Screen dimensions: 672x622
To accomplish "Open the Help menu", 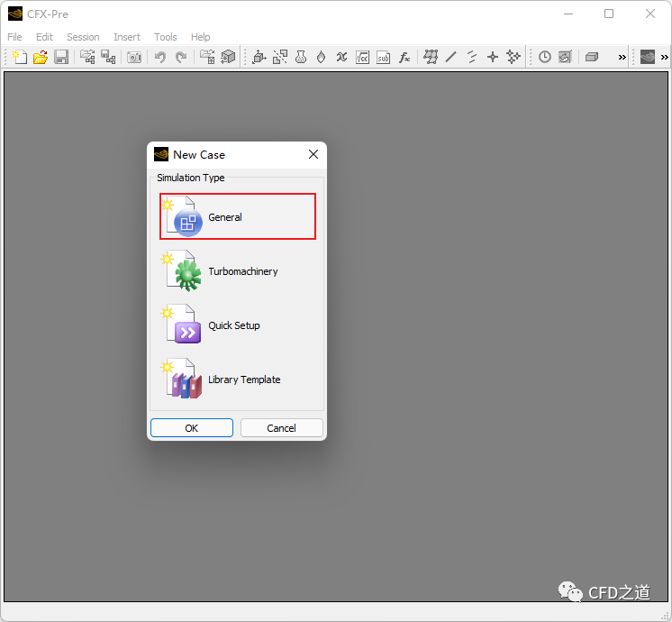I will 201,37.
